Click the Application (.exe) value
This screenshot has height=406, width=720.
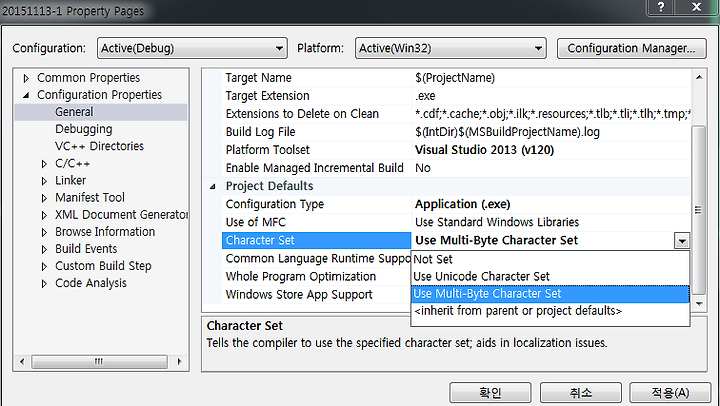tap(462, 204)
